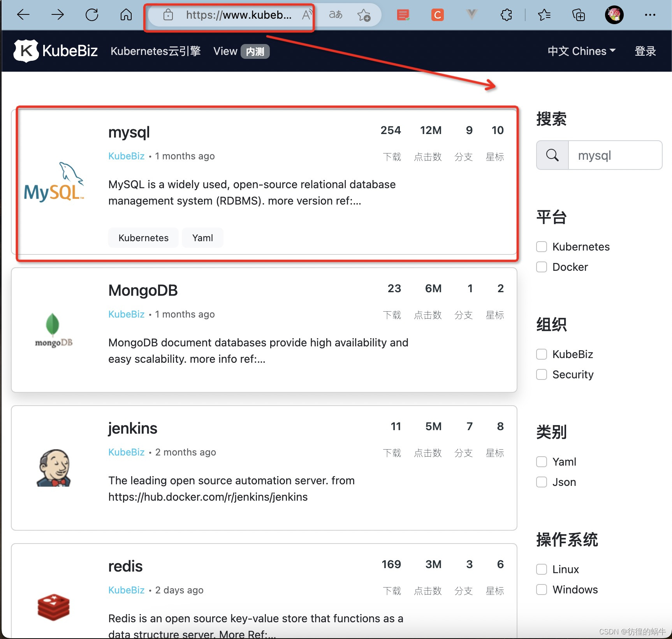Open the mysql card title

(129, 132)
